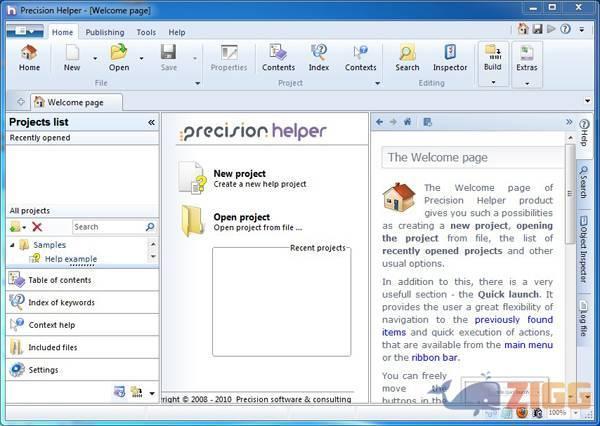The height and width of the screenshot is (426, 600).
Task: Collapse the Projects list panel
Action: pyautogui.click(x=151, y=122)
